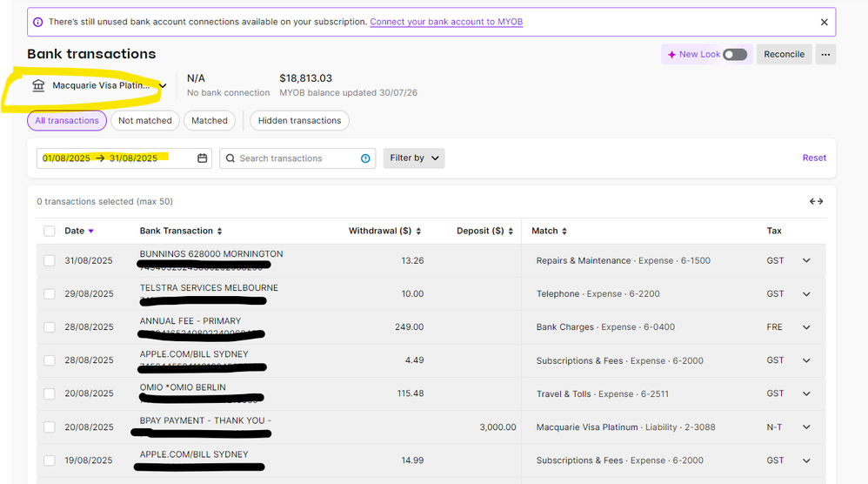Expand the 4.49 APPLE.COM/BILL transaction row

(x=806, y=360)
